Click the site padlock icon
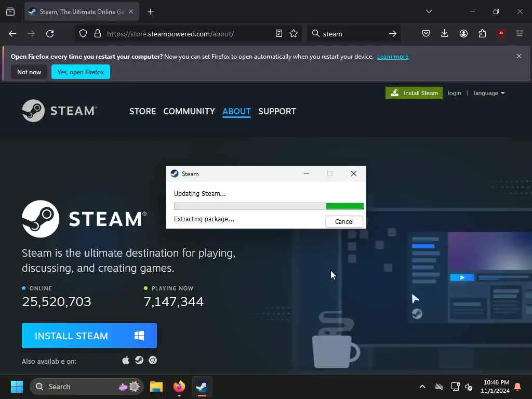 [98, 34]
